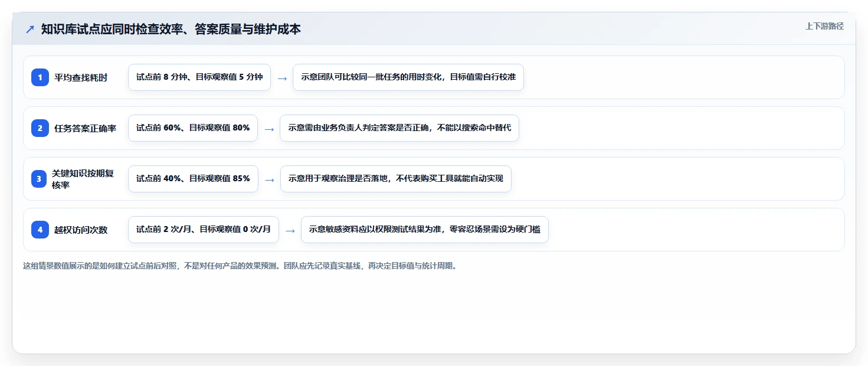Select the 平均查找耗时 label
The image size is (868, 366).
[81, 77]
